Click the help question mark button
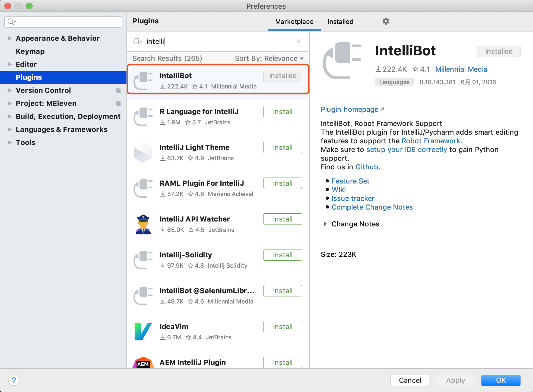The image size is (533, 392). coord(14,380)
